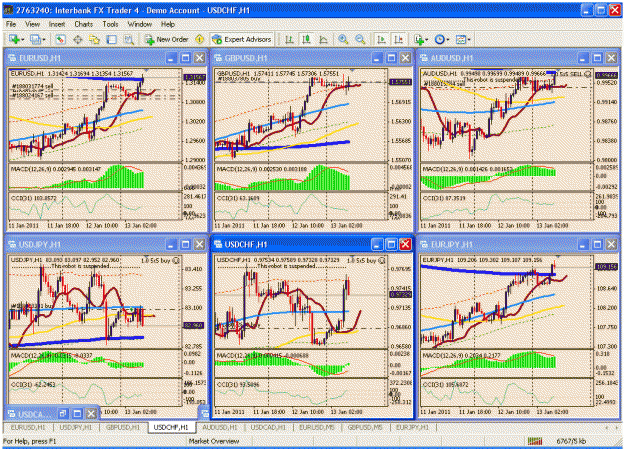Click the Templates icon
Viewport: 625px width, 449px height.
coord(460,39)
